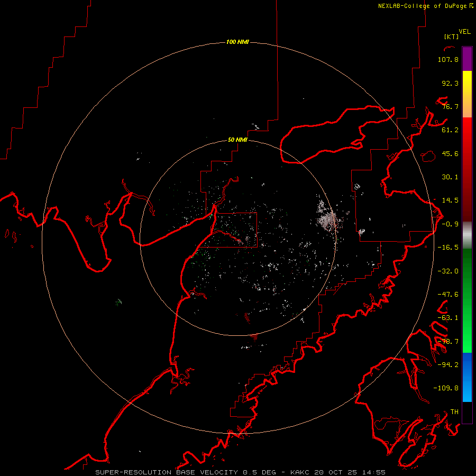Click the 50 NMI range ring label

coord(237,140)
